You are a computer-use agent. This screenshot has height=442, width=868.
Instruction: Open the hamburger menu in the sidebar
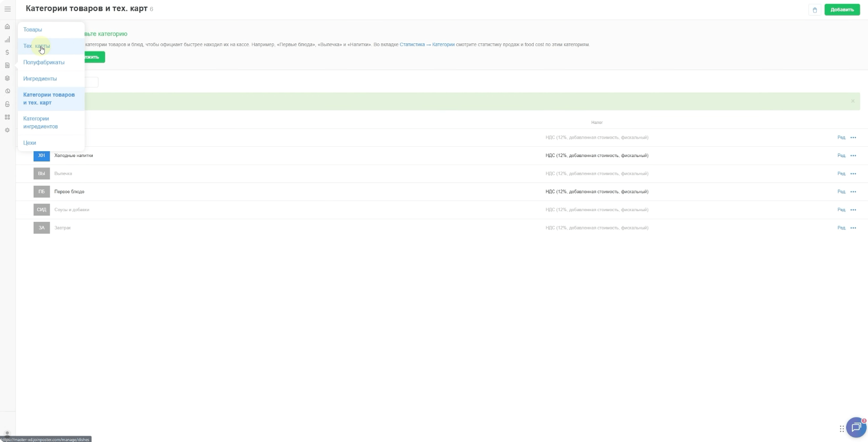pyautogui.click(x=8, y=9)
